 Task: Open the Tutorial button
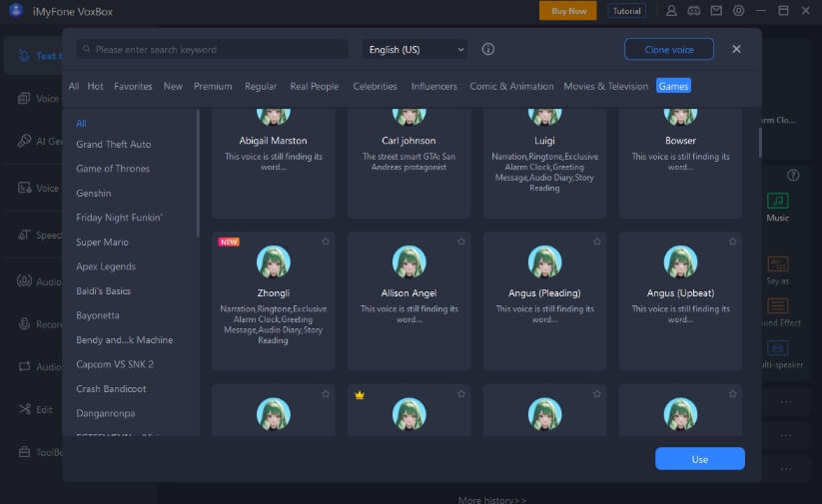tap(627, 11)
